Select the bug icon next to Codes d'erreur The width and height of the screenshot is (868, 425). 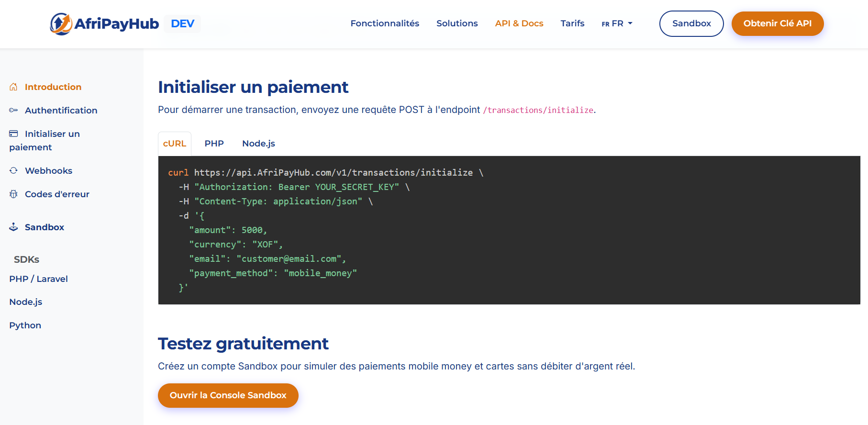(x=13, y=194)
